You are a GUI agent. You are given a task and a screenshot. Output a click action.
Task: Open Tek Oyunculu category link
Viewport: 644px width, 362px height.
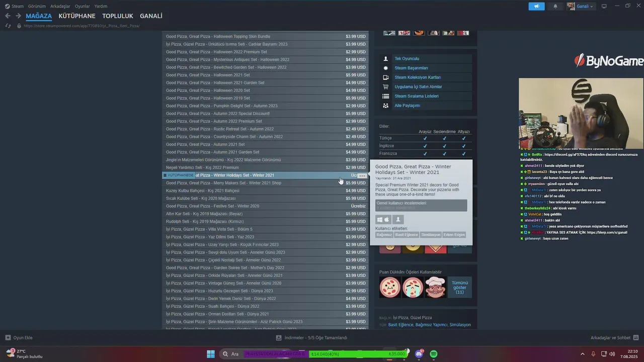407,59
